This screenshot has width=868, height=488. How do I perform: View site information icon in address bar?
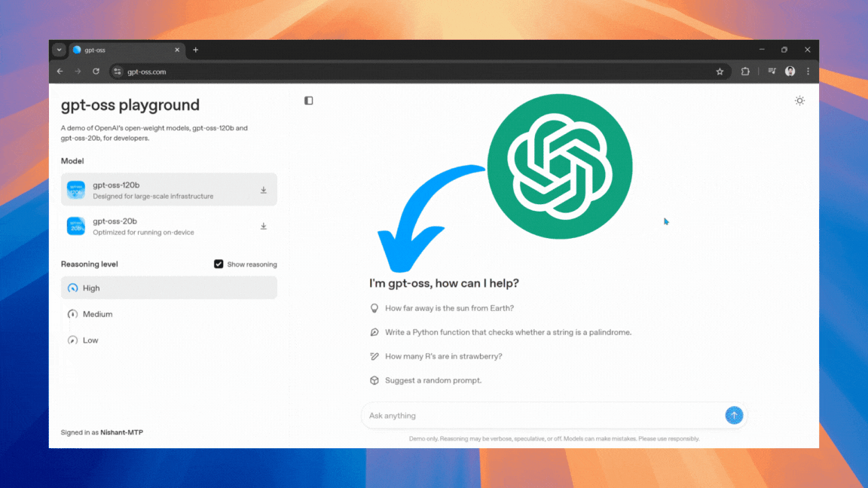(118, 72)
